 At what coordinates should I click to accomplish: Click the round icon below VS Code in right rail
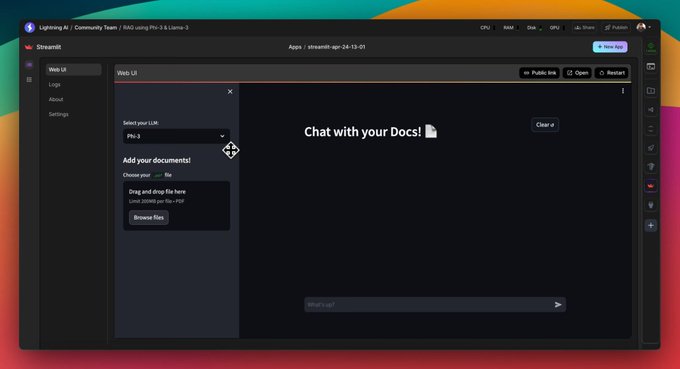tap(651, 129)
